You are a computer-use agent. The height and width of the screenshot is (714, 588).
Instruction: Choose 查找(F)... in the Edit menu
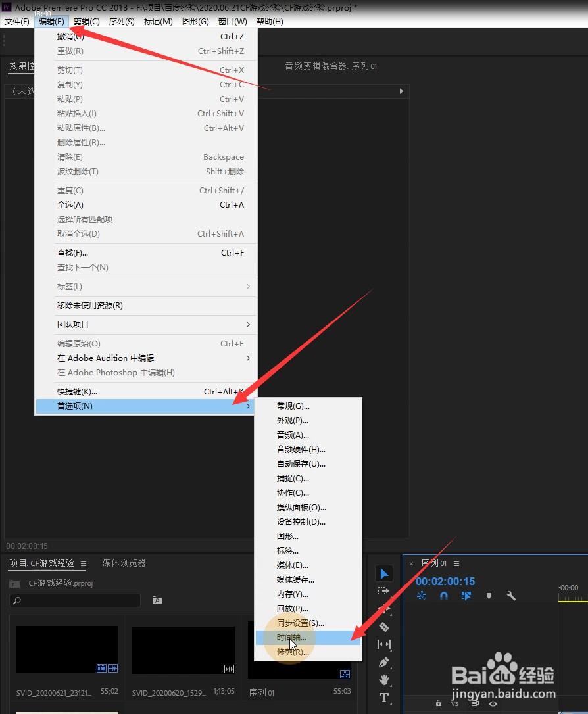tap(146, 252)
